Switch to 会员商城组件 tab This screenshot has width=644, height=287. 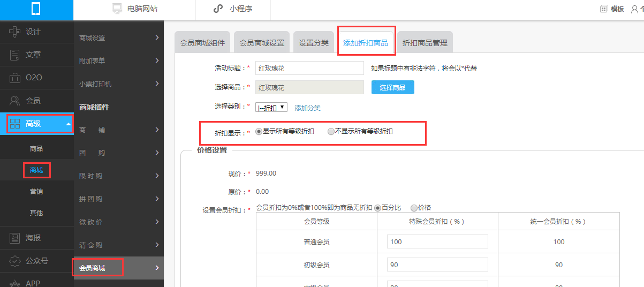tap(202, 42)
